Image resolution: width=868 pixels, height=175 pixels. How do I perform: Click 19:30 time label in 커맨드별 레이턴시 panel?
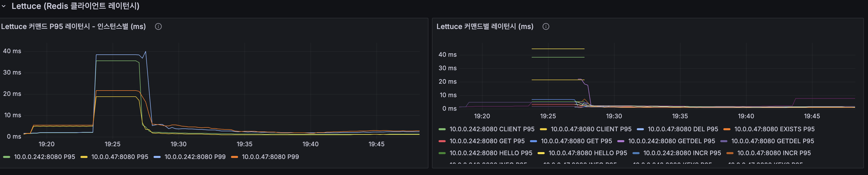coord(614,116)
